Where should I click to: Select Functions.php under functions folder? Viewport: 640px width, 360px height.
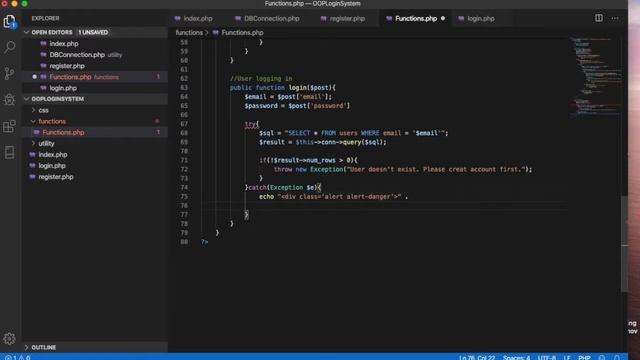(x=95, y=132)
